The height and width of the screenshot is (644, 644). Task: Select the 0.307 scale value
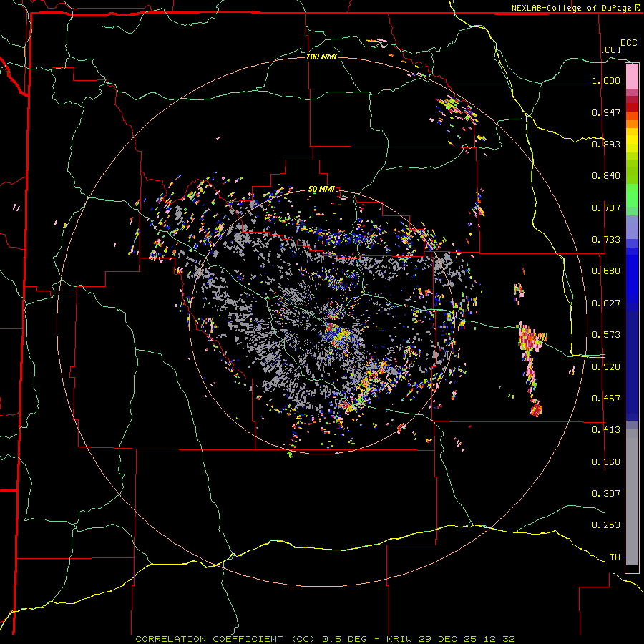[606, 494]
